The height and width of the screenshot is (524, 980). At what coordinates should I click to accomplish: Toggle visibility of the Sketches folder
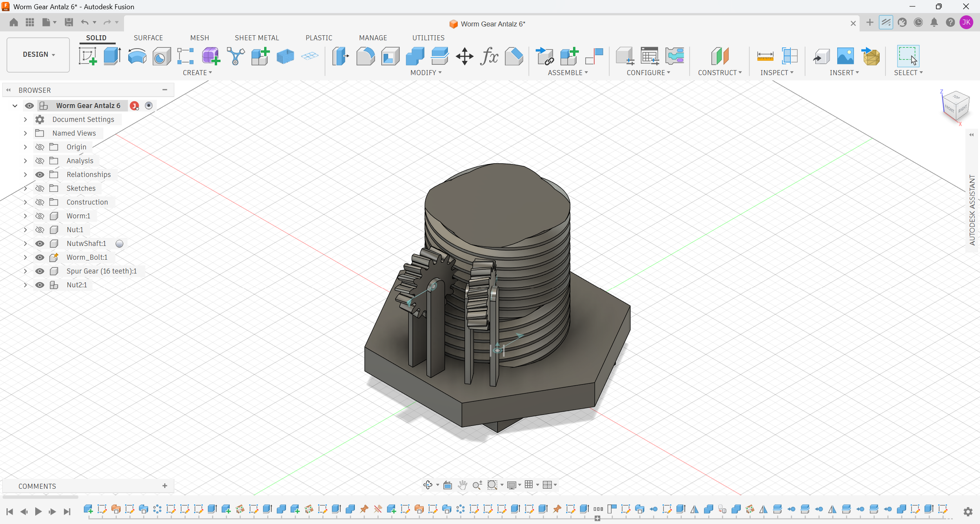pyautogui.click(x=40, y=189)
